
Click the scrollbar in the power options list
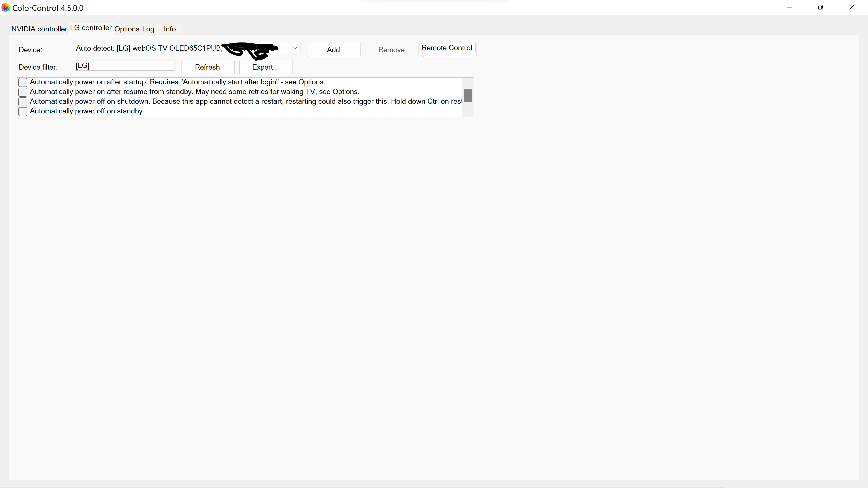[x=468, y=96]
